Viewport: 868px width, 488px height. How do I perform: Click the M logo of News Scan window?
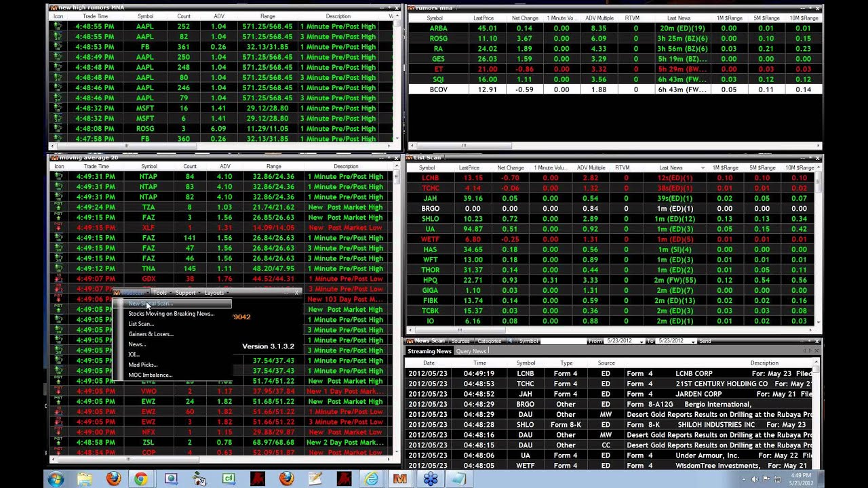pos(410,341)
